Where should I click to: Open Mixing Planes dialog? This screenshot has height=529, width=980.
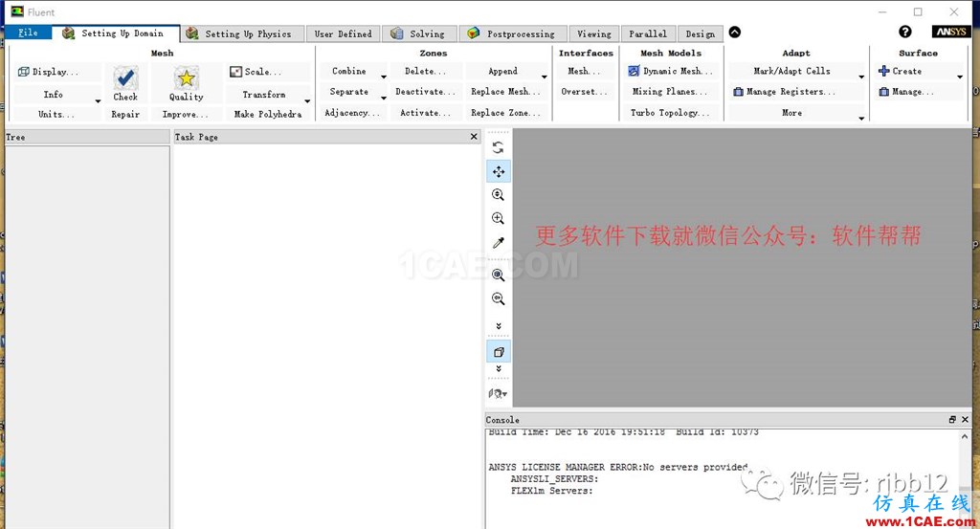click(669, 92)
